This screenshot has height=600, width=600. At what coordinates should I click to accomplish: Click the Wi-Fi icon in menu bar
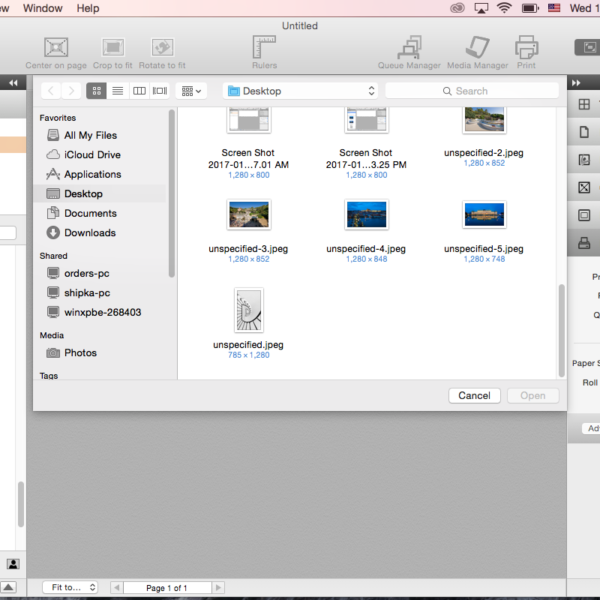(504, 8)
